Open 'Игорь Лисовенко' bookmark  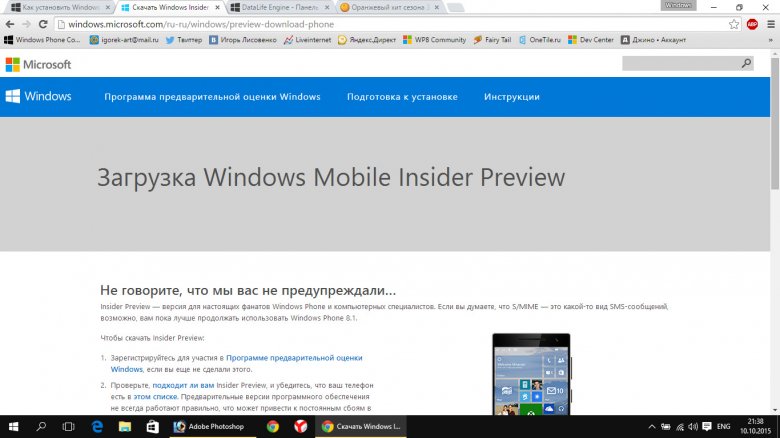pyautogui.click(x=243, y=40)
